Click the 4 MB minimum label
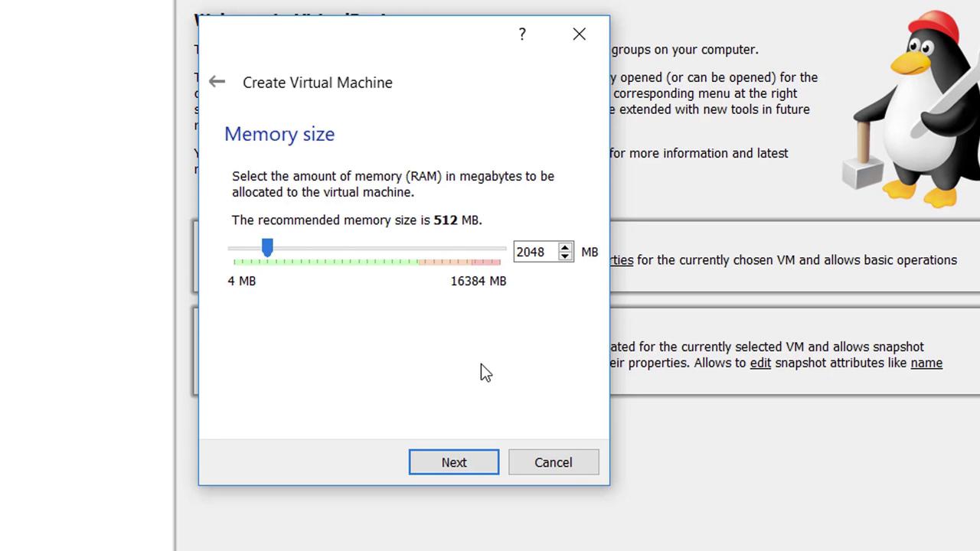Image resolution: width=980 pixels, height=551 pixels. [x=242, y=281]
